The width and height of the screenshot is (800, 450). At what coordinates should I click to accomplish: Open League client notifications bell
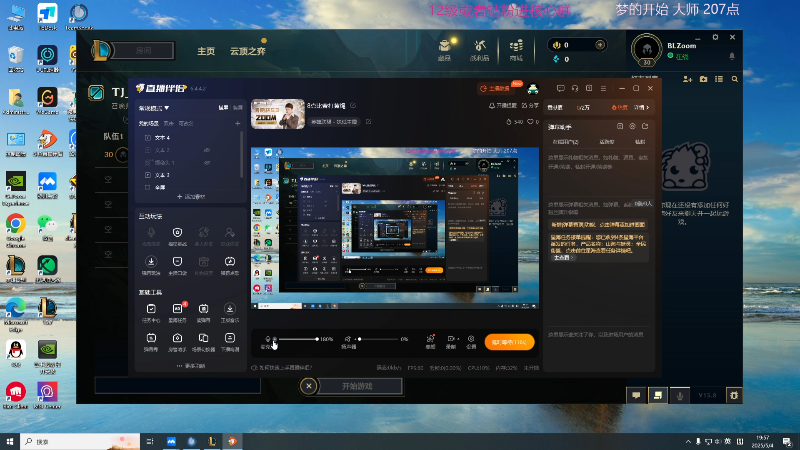click(x=732, y=56)
